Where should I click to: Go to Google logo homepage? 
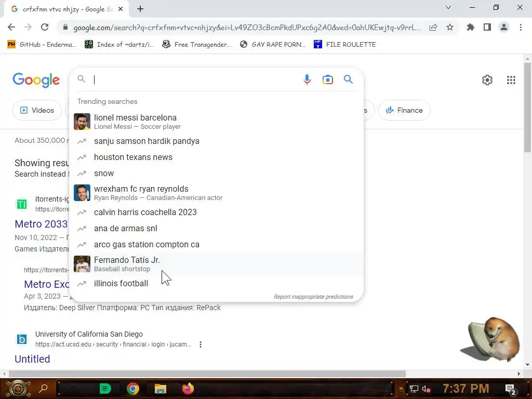pyautogui.click(x=36, y=80)
